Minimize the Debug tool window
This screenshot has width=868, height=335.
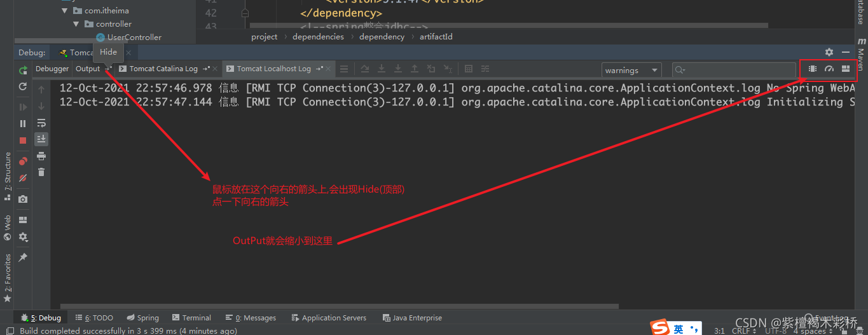[846, 52]
